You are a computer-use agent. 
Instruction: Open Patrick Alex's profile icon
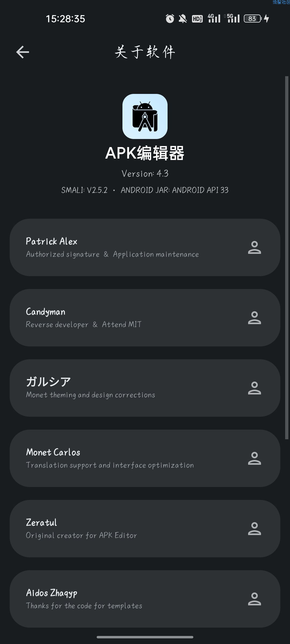[x=254, y=247]
